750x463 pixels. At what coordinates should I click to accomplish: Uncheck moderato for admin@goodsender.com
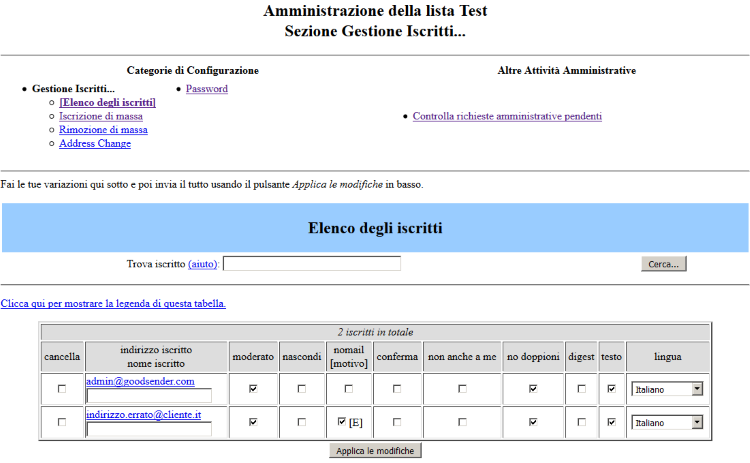tap(253, 389)
